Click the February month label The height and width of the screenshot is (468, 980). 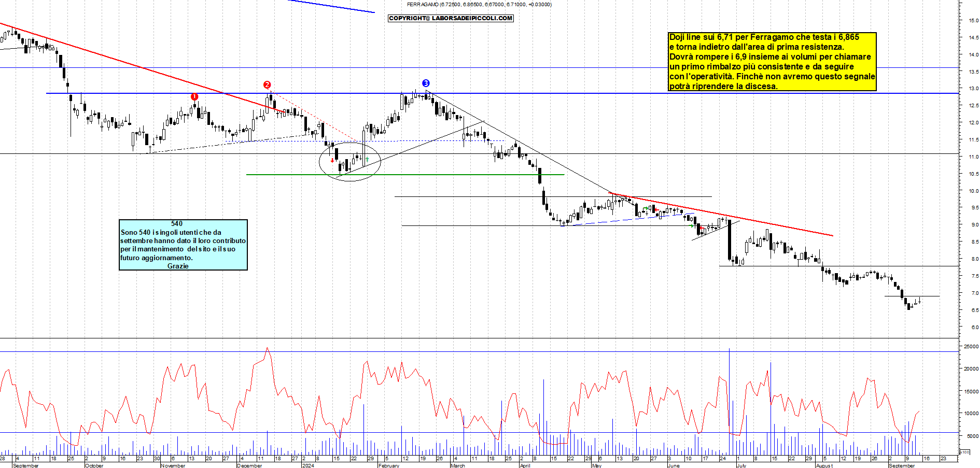pos(389,465)
